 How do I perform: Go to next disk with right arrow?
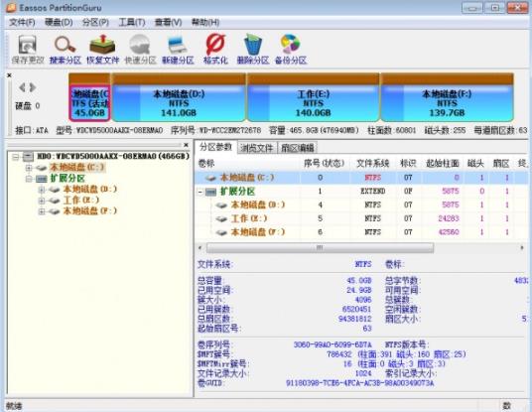[x=33, y=87]
